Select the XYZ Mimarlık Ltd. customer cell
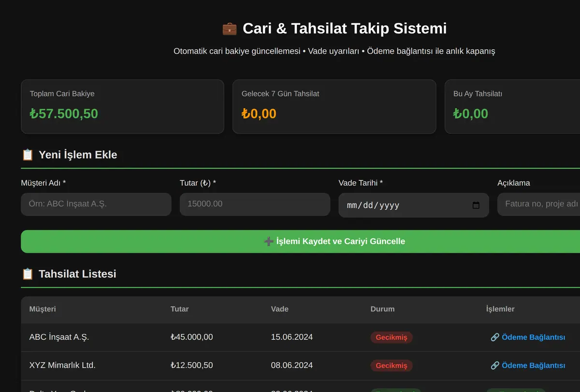Image resolution: width=580 pixels, height=392 pixels. pyautogui.click(x=62, y=365)
